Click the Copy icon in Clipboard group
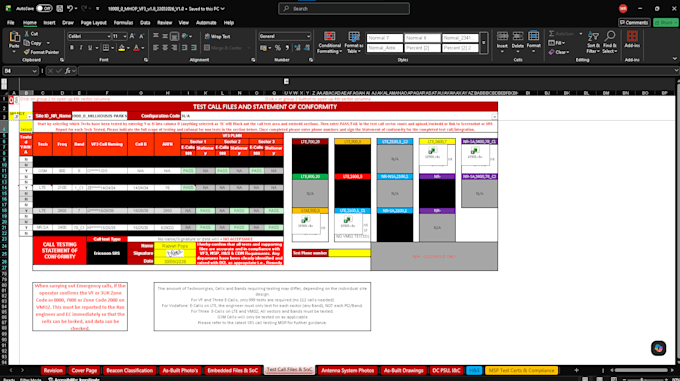This screenshot has height=381, width=680. point(27,43)
